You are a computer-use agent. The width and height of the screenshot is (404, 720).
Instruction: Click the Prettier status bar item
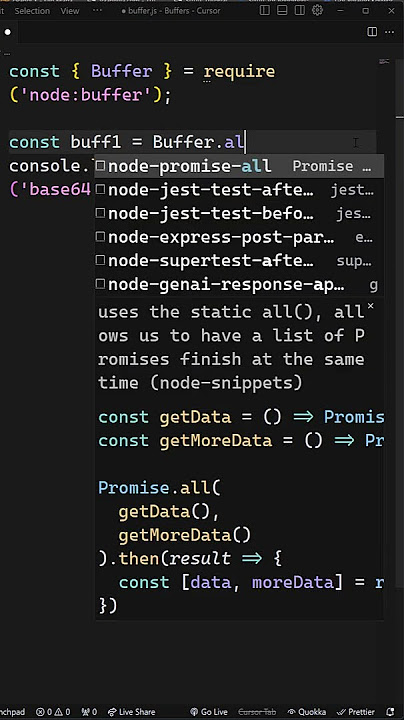355,712
